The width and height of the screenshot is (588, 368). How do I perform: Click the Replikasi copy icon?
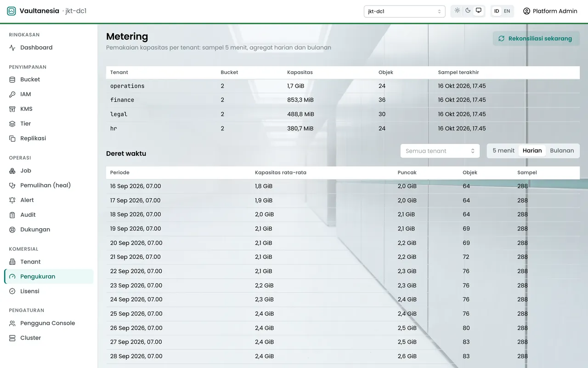12,138
